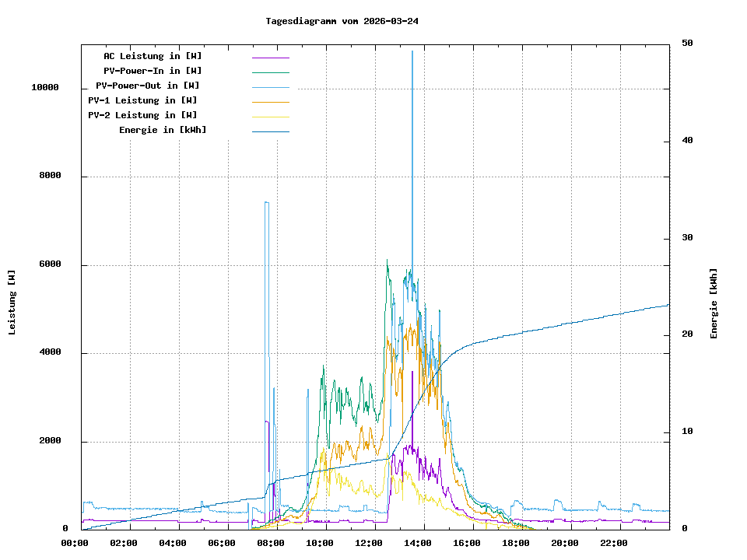Click the 10000 tick on the left axis

pyautogui.click(x=45, y=88)
